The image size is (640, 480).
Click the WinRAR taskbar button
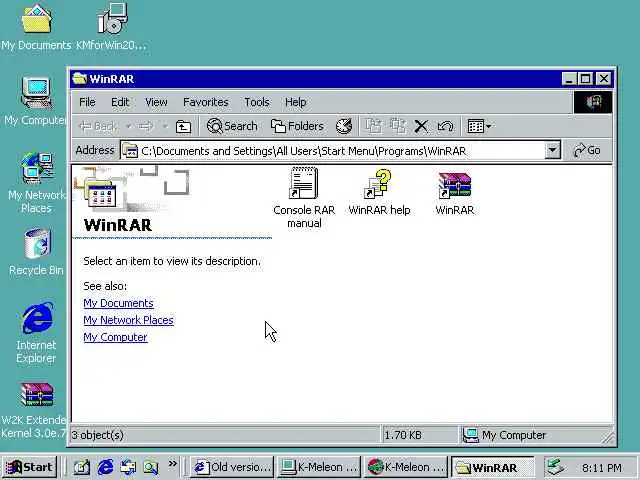493,467
